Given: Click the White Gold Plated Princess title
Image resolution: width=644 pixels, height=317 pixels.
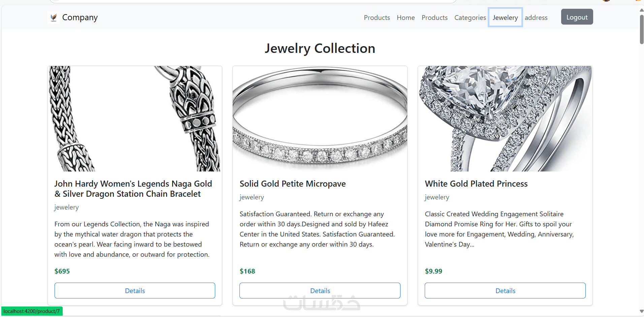Looking at the screenshot, I should pos(476,184).
